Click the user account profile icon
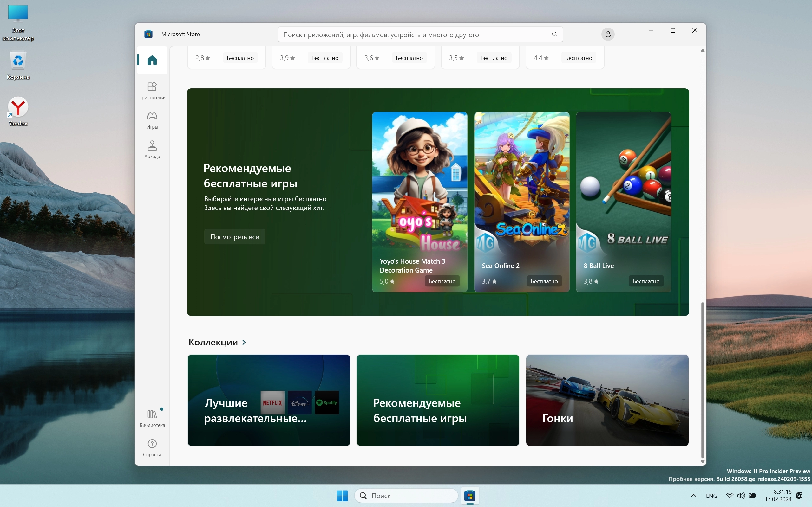The image size is (812, 507). (608, 34)
